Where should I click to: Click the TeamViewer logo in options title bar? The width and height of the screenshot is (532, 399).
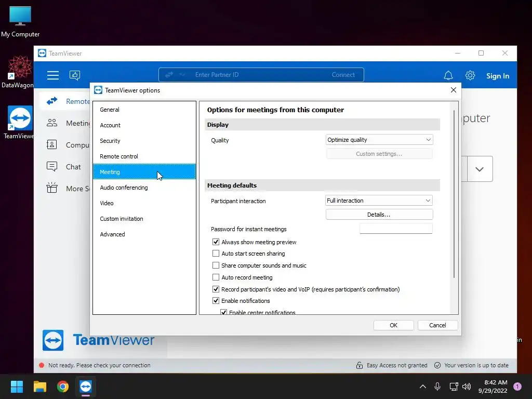[x=98, y=90]
